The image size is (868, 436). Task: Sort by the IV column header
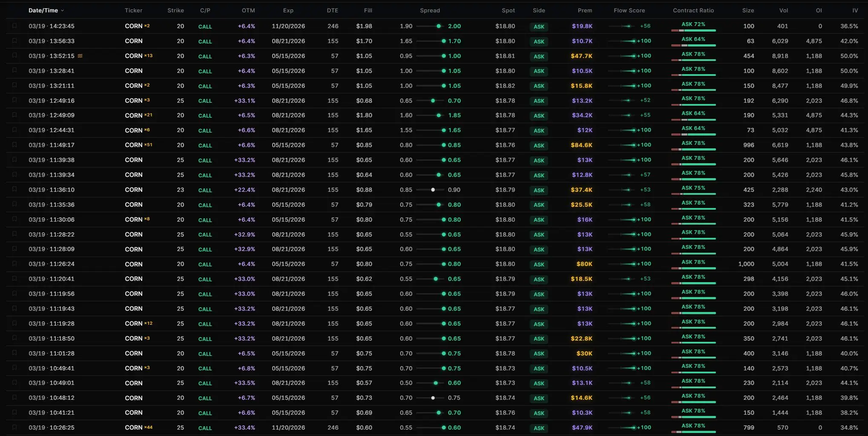(x=855, y=10)
